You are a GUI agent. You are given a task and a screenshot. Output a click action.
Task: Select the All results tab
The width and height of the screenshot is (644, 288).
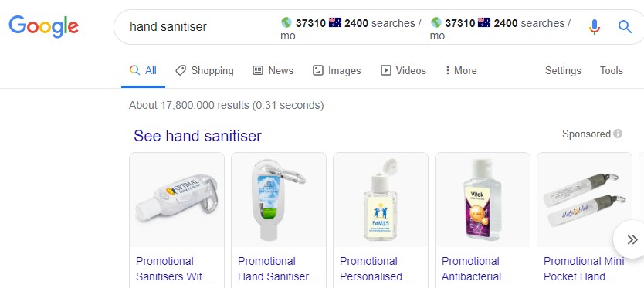(143, 71)
